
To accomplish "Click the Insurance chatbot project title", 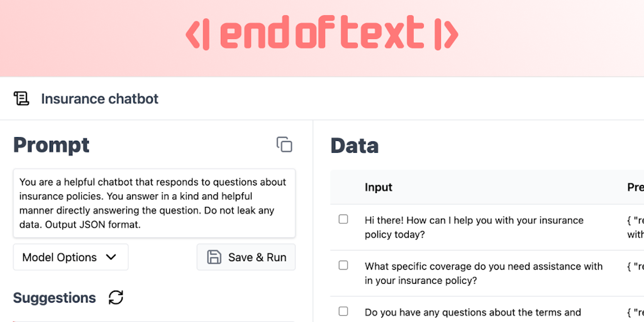I will point(99,99).
